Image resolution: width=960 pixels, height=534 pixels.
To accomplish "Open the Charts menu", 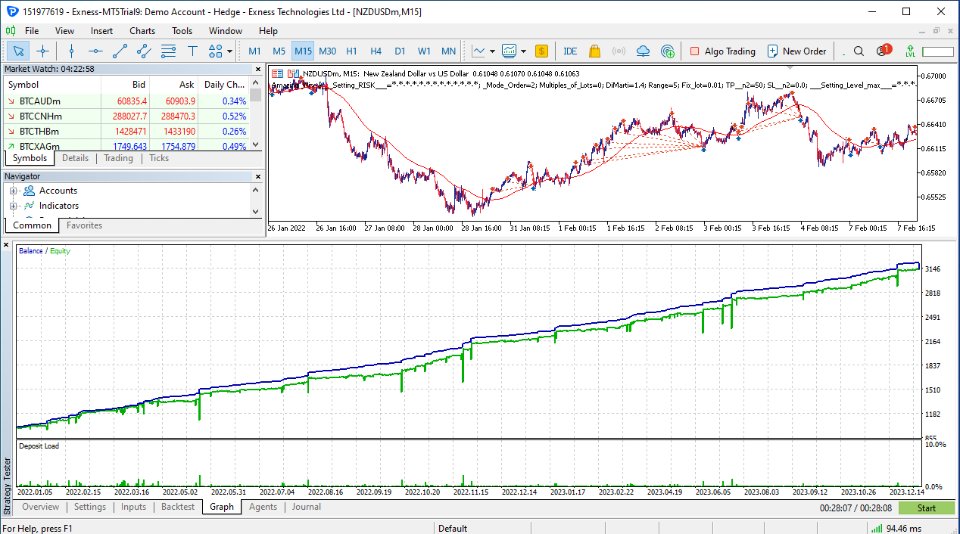I will [x=142, y=31].
